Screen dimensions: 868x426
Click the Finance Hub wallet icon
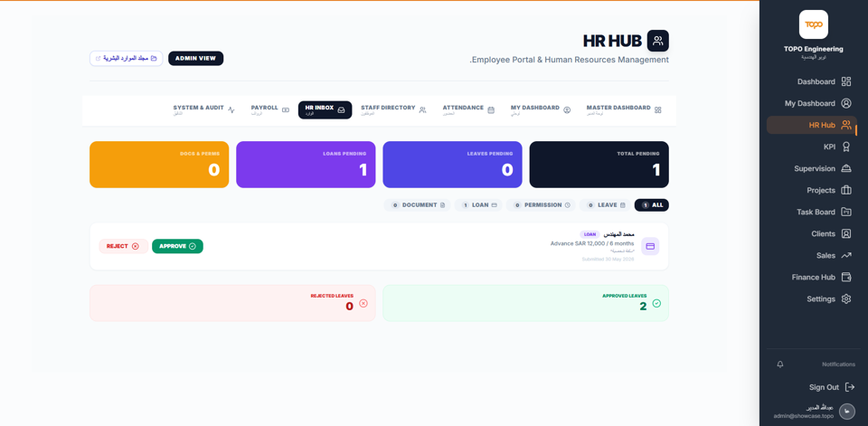[846, 277]
